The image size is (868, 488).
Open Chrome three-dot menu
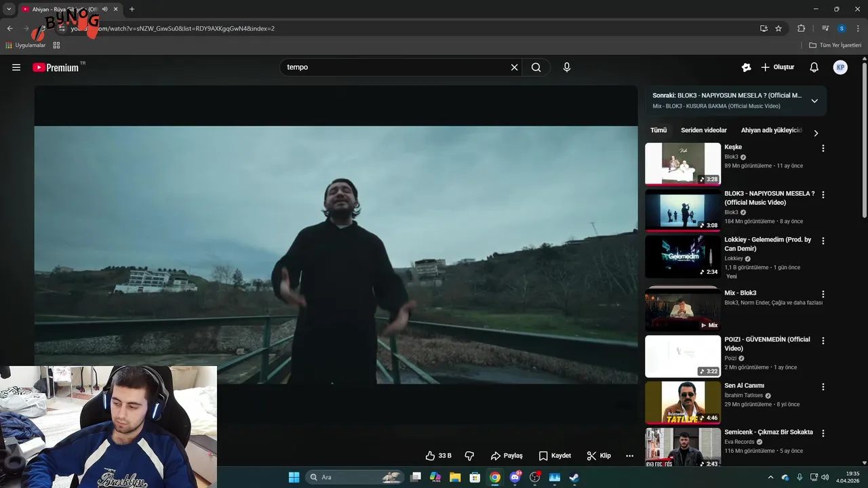[x=858, y=28]
